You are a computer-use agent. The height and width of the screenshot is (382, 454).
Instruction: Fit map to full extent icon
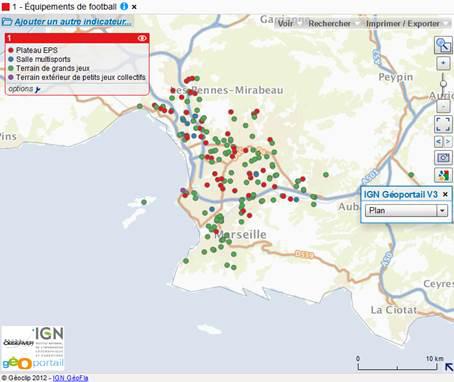(x=443, y=124)
